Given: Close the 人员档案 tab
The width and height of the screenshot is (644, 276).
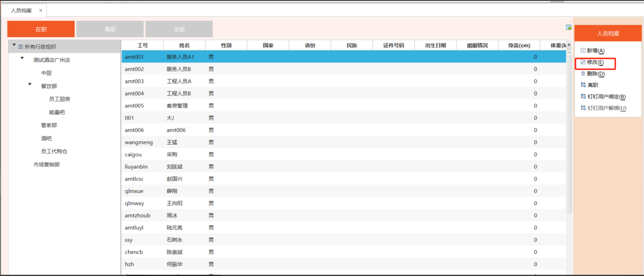Looking at the screenshot, I should [41, 10].
